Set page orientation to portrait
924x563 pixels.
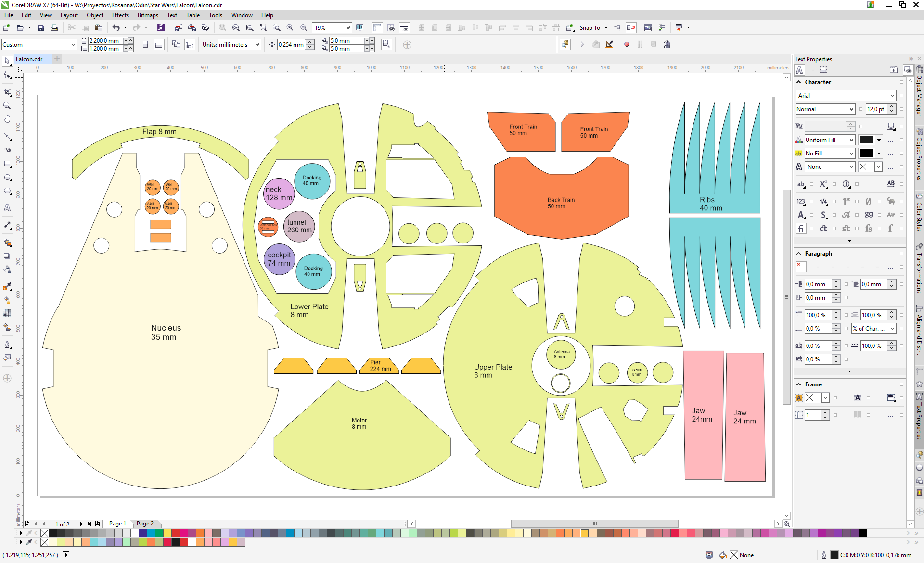[145, 45]
